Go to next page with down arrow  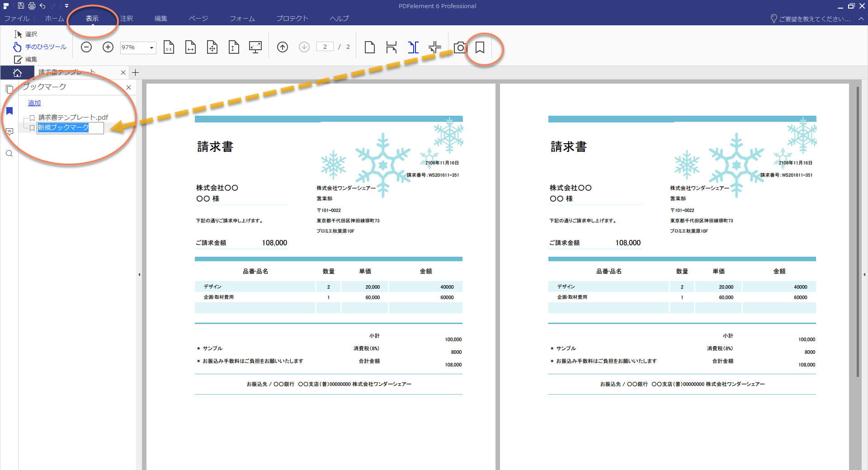[x=304, y=47]
